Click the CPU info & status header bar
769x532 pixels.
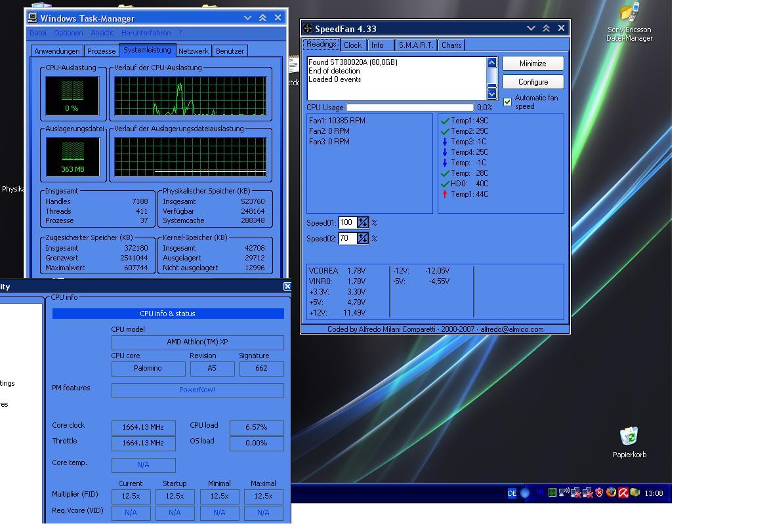click(168, 314)
